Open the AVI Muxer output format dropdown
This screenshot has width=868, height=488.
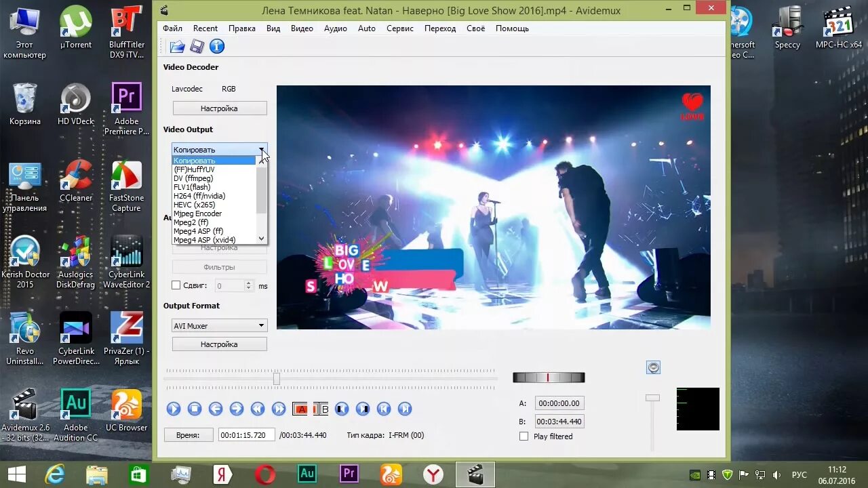tap(219, 326)
